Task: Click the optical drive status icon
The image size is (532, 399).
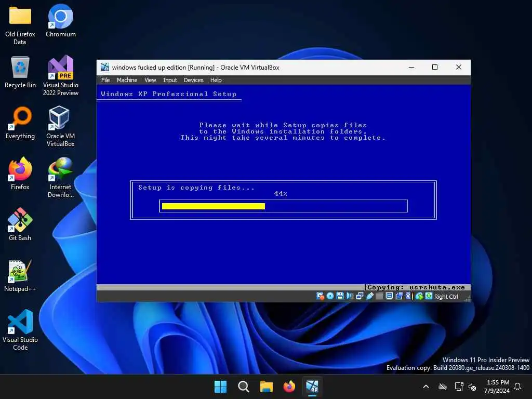Action: (x=330, y=296)
